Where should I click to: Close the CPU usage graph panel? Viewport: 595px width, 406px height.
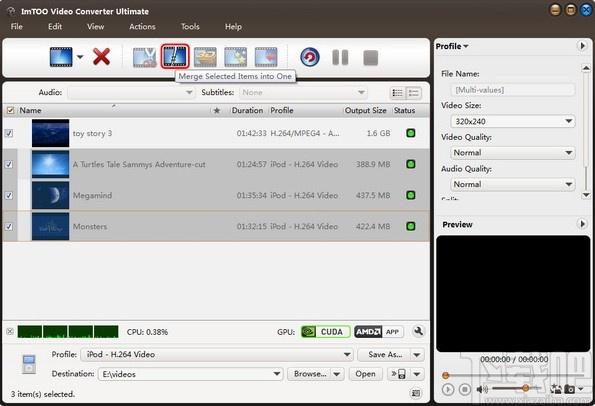(x=10, y=331)
